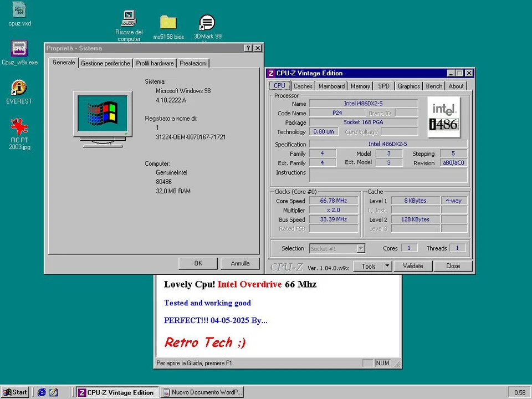
Task: Launch 3DMark 99 from the desktop
Action: (207, 23)
